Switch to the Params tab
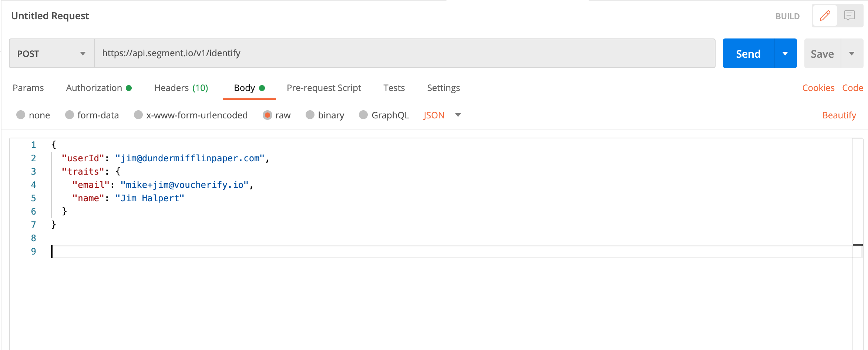 click(28, 88)
